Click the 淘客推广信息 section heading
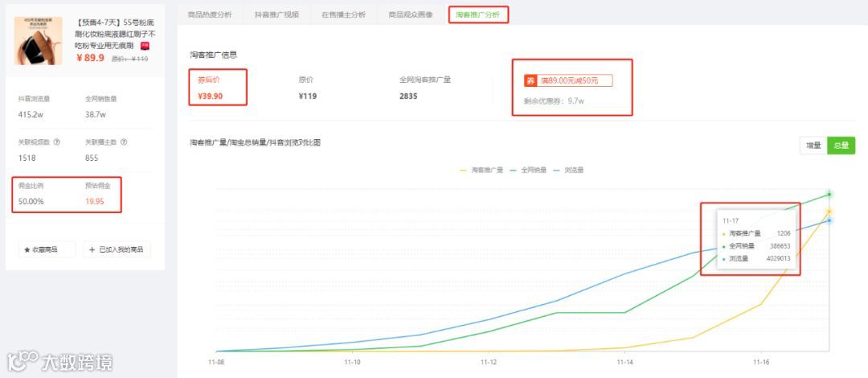 pyautogui.click(x=213, y=55)
